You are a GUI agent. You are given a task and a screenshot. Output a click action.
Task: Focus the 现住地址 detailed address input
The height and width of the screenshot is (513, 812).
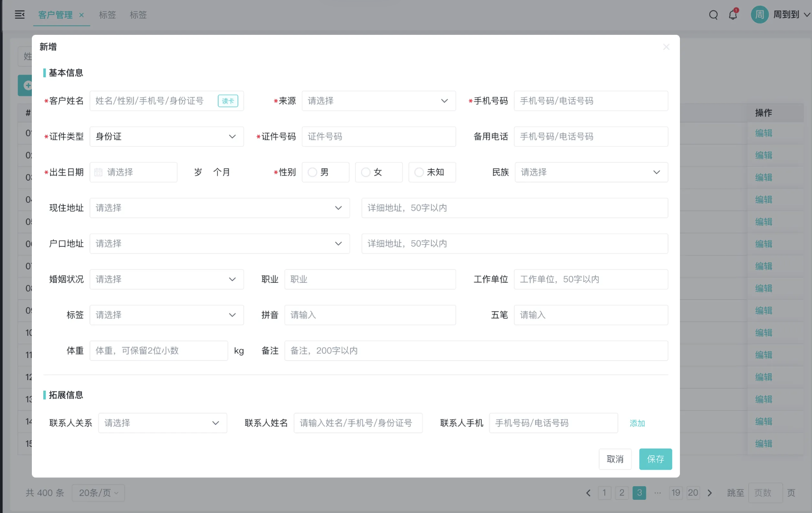tap(515, 208)
